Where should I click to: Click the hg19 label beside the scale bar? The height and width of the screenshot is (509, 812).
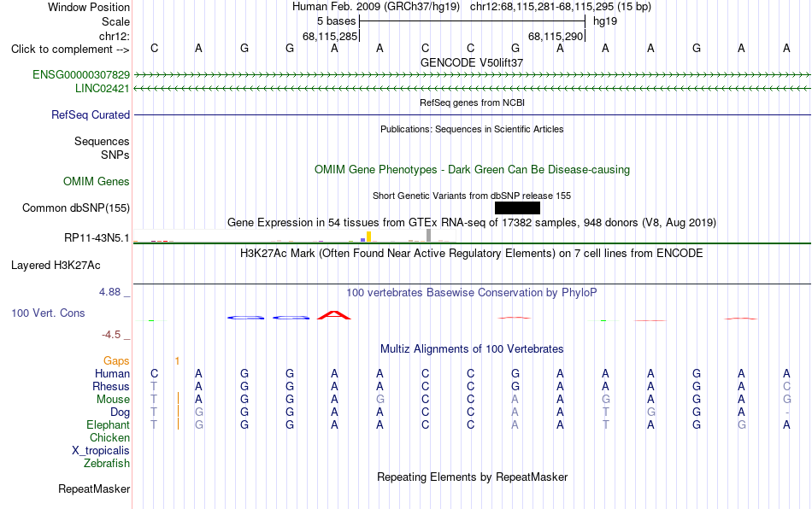click(x=605, y=21)
